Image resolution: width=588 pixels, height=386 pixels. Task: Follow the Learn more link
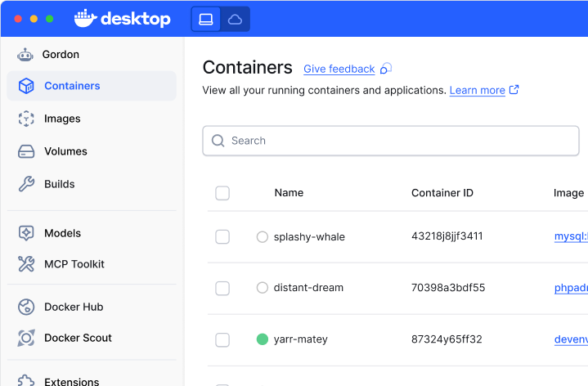pyautogui.click(x=478, y=91)
